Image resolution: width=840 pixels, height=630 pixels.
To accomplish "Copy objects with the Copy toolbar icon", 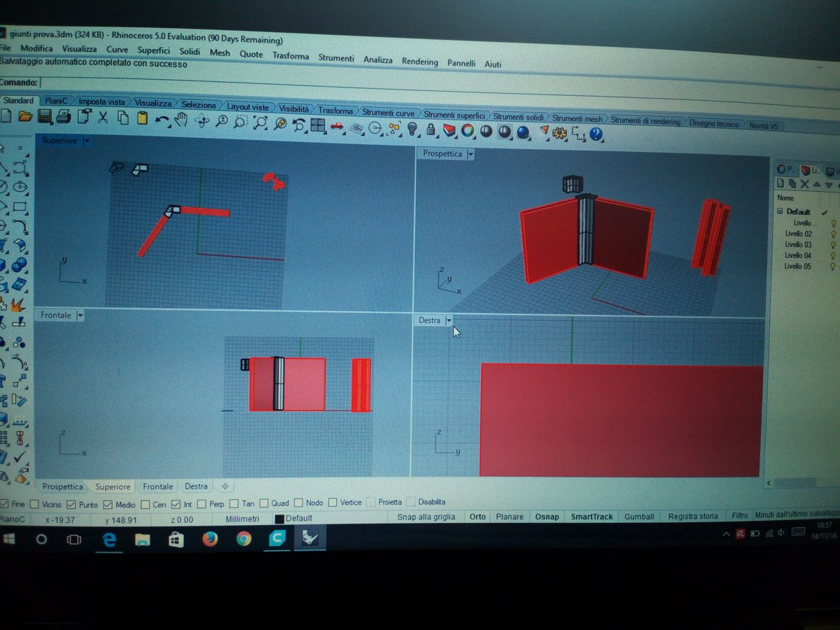I will coord(122,118).
